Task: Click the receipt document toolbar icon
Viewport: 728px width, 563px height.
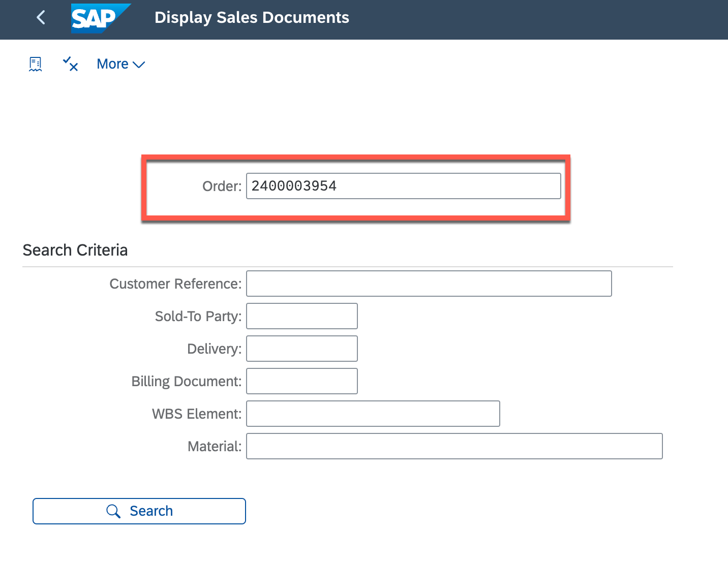Action: click(36, 64)
